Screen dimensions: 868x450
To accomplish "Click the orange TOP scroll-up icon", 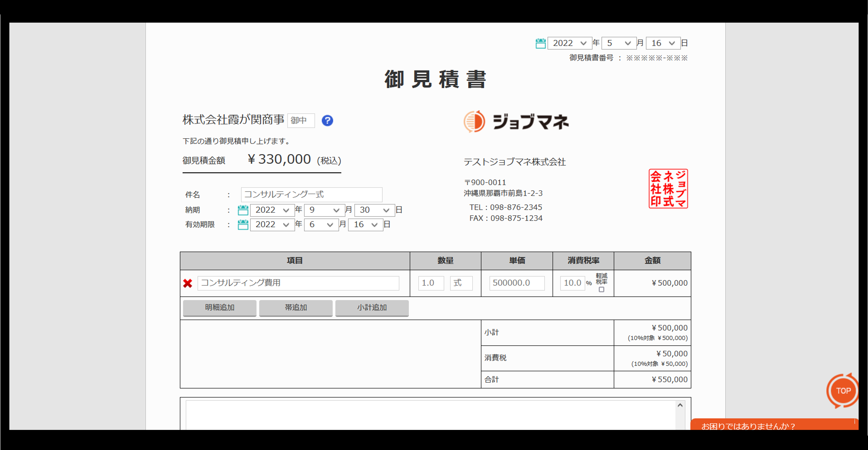I will tap(843, 391).
